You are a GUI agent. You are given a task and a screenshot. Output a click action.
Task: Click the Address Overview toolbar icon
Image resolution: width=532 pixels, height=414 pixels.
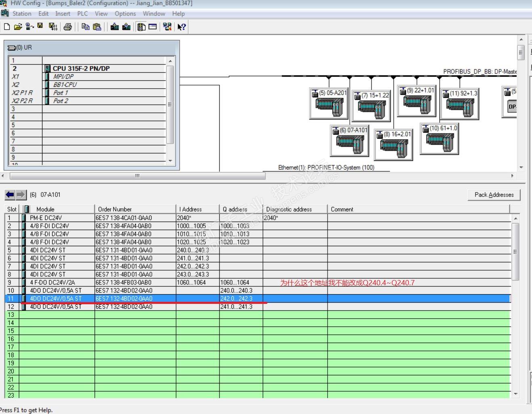pos(153,27)
